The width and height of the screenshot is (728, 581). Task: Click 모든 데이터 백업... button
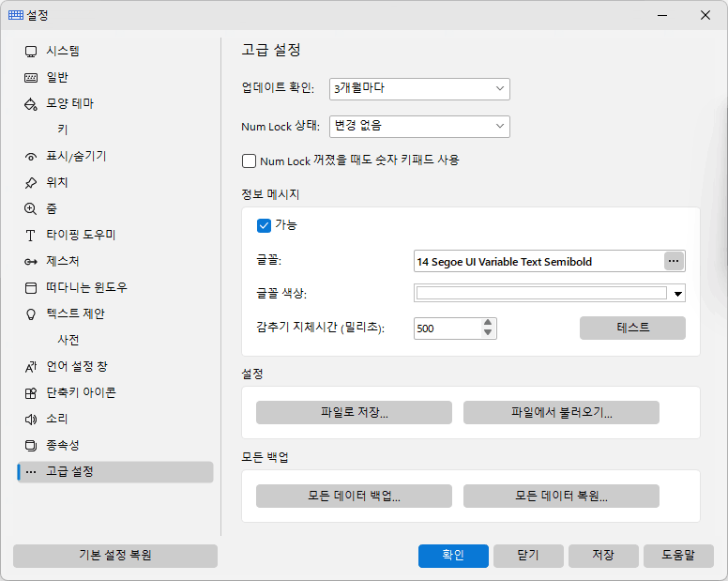pos(354,496)
